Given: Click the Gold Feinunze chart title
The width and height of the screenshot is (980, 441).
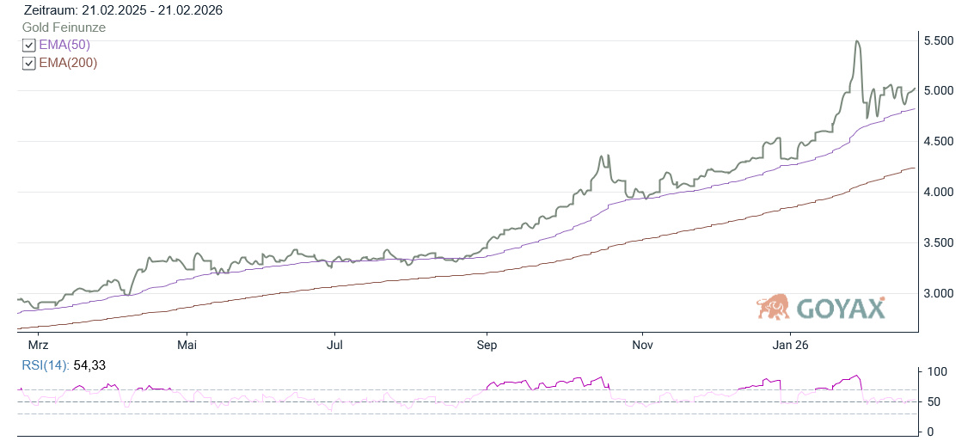Looking at the screenshot, I should click(x=64, y=28).
